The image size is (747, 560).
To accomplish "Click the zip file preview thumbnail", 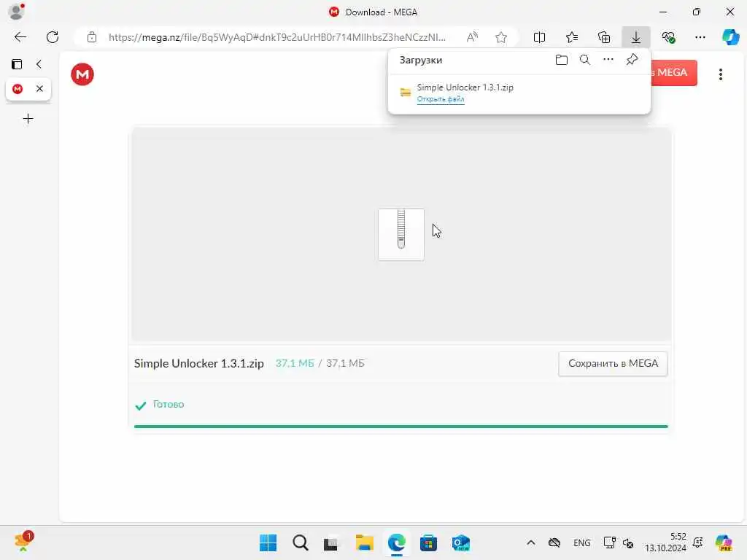I will click(401, 234).
